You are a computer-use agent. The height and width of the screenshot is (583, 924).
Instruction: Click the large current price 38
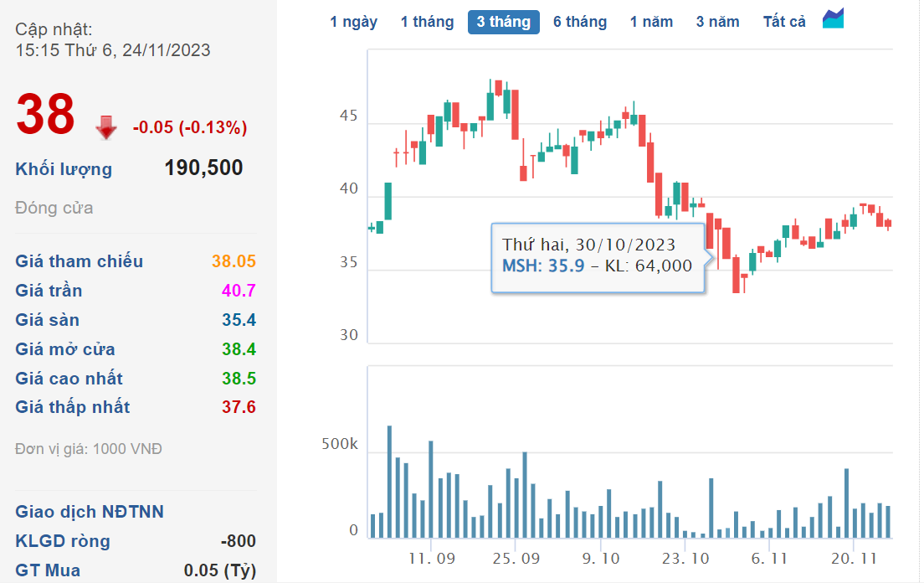46,115
